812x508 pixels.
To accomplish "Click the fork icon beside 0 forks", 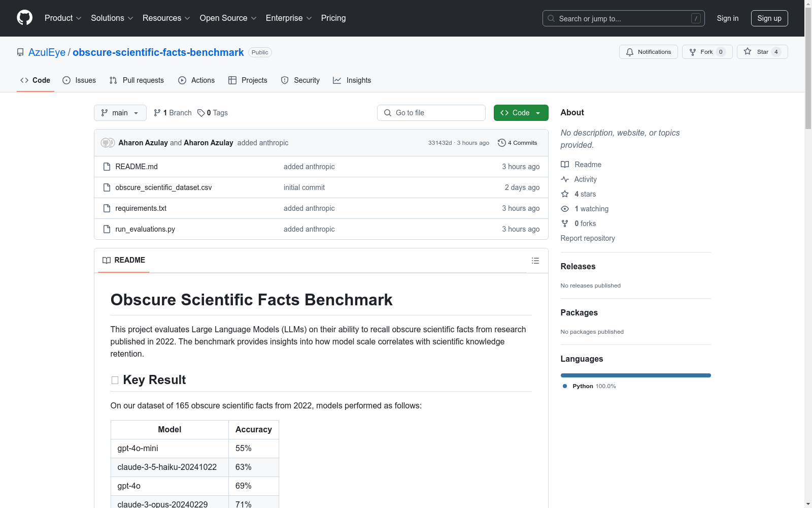I will click(565, 224).
